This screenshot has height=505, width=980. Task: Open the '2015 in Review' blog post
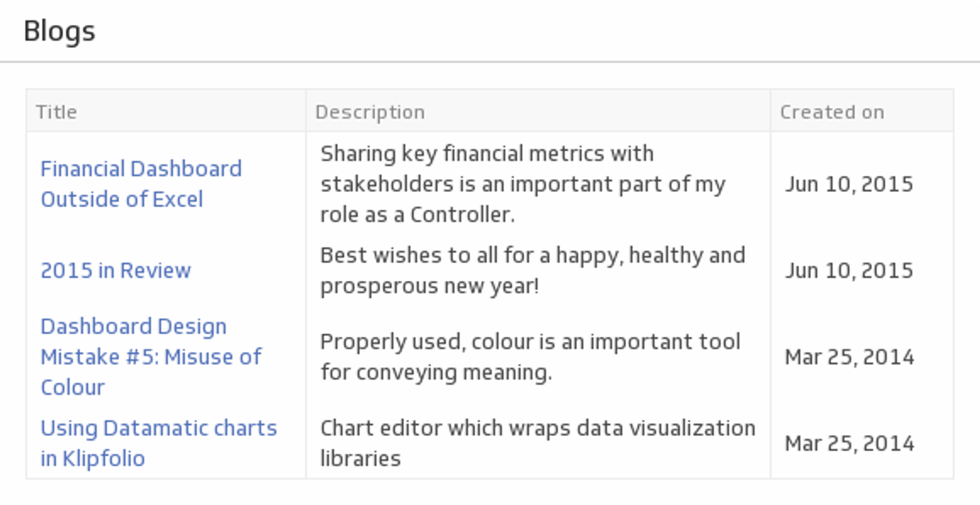tap(115, 270)
